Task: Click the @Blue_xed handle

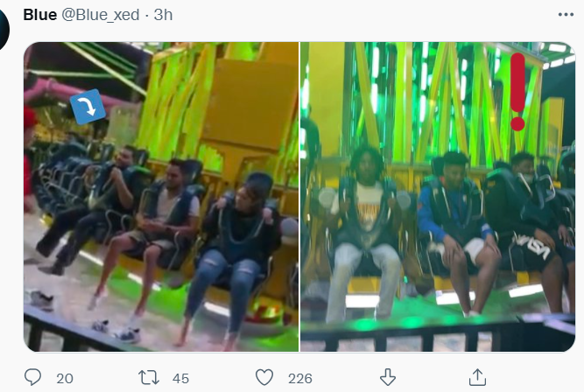Action: [x=101, y=16]
